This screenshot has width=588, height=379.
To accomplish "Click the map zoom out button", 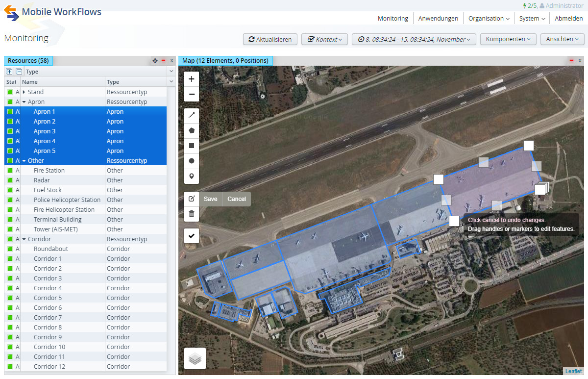I will [192, 94].
